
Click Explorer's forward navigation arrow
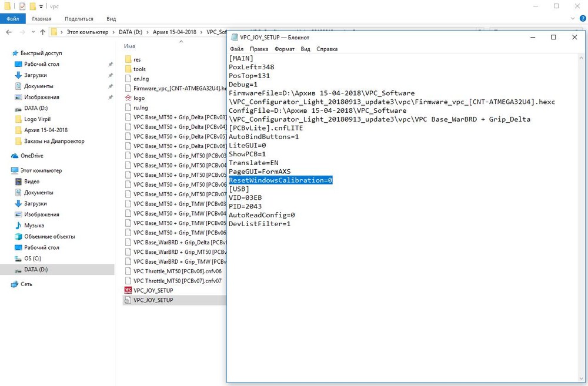click(22, 32)
